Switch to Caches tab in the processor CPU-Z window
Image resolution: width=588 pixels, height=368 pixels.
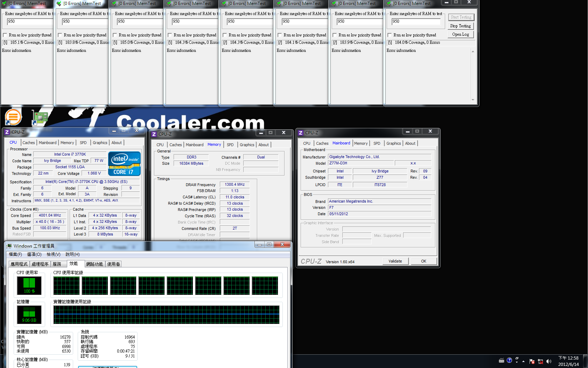(29, 143)
